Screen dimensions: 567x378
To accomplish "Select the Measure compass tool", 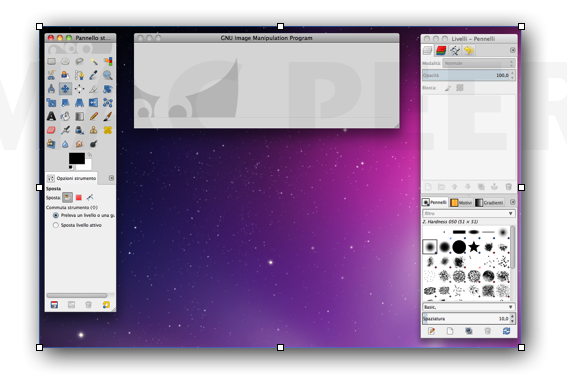I will pos(52,89).
